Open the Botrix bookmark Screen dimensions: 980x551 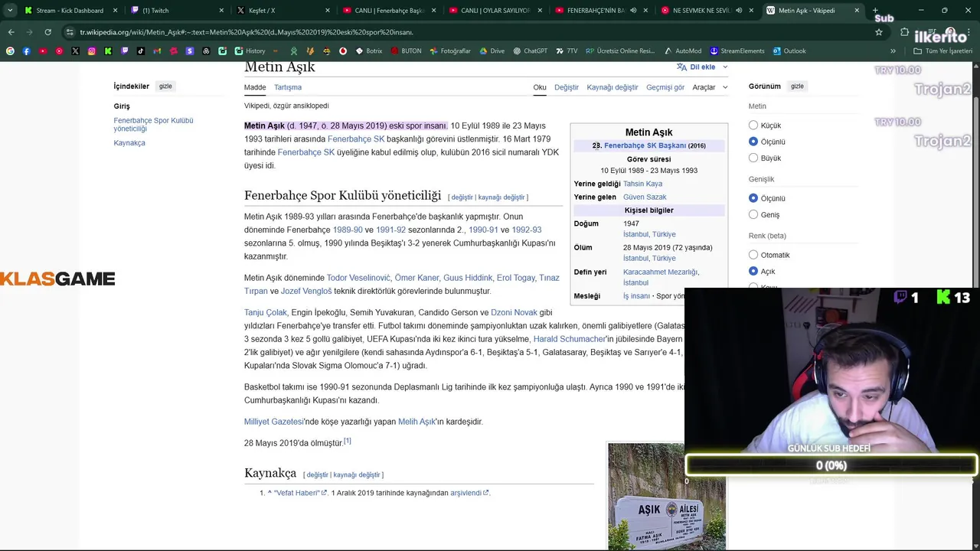tap(368, 51)
